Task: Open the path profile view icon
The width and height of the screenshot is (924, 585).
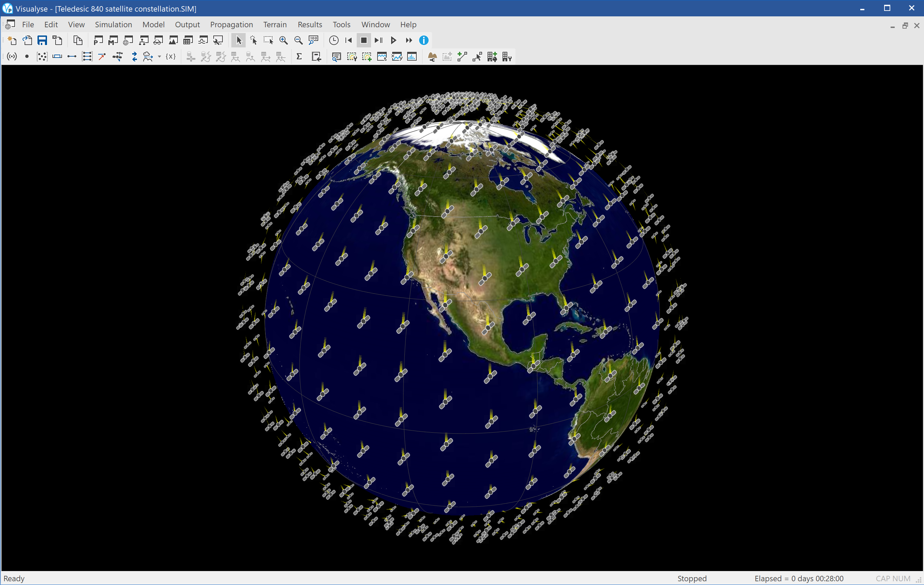Action: (203, 40)
